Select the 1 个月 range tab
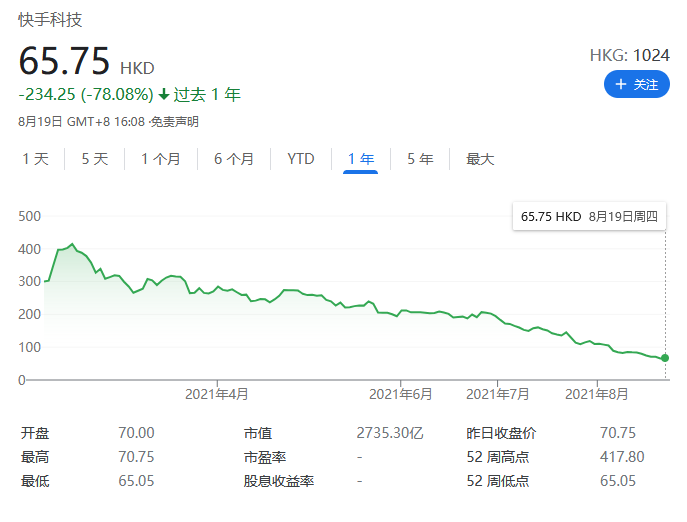This screenshot has width=687, height=522. tap(161, 159)
